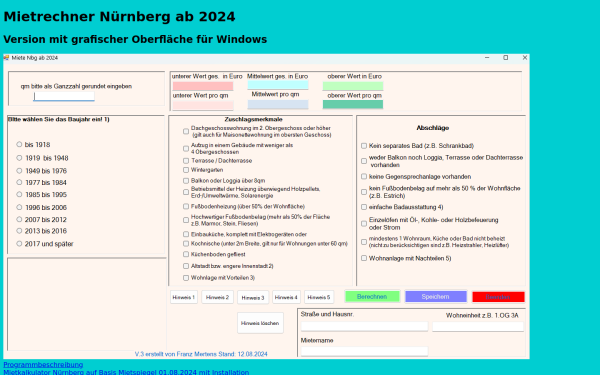Image resolution: width=600 pixels, height=375 pixels.
Task: Focus the qm square meter input field
Action: click(64, 96)
